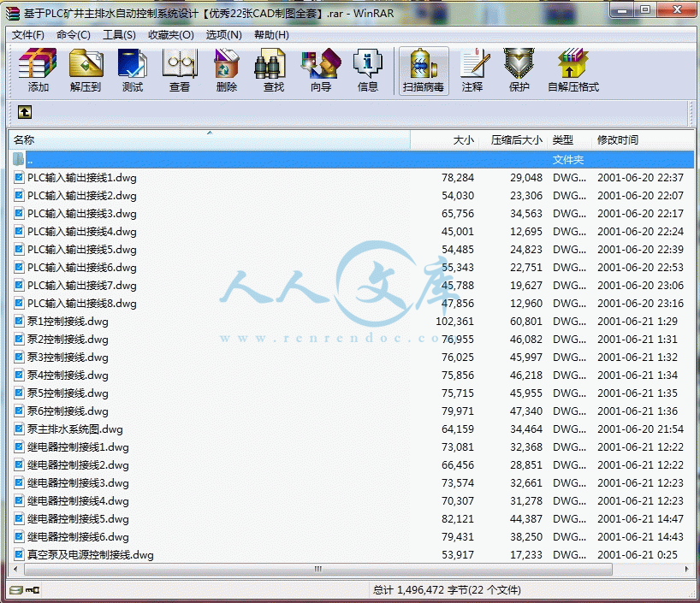Image resolution: width=700 pixels, height=603 pixels.
Task: Click file icon of 泵主排水系统图.dwg
Action: coord(19,429)
